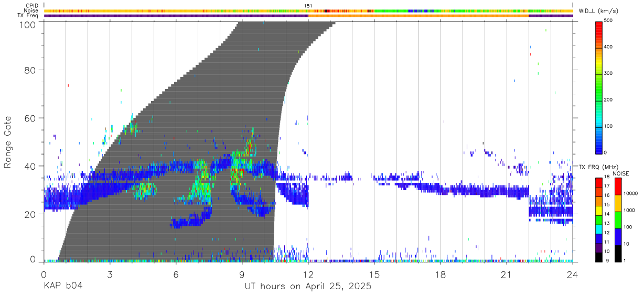This screenshot has height=297, width=644.
Task: Click the 10000 label on noise legend
Action: [630, 193]
